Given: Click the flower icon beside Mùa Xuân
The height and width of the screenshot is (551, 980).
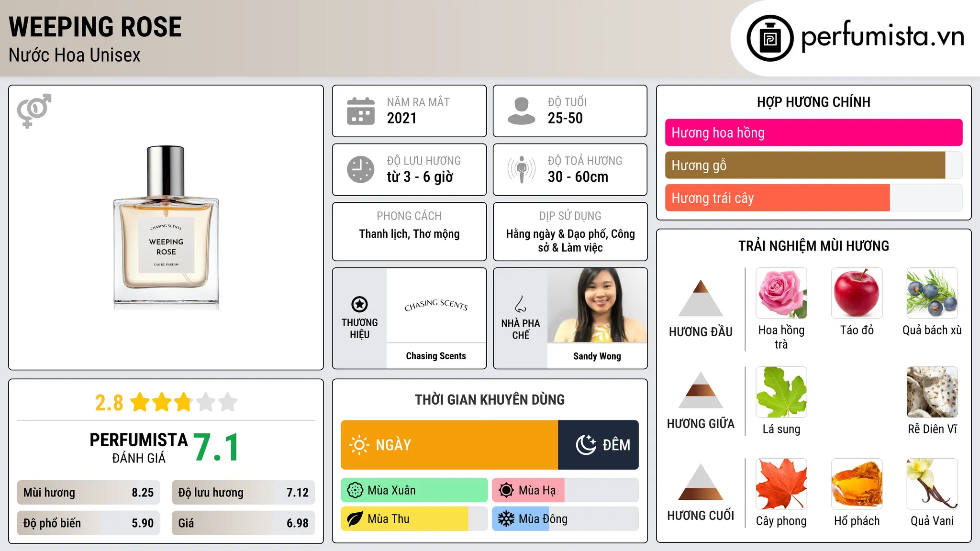Looking at the screenshot, I should (x=355, y=490).
